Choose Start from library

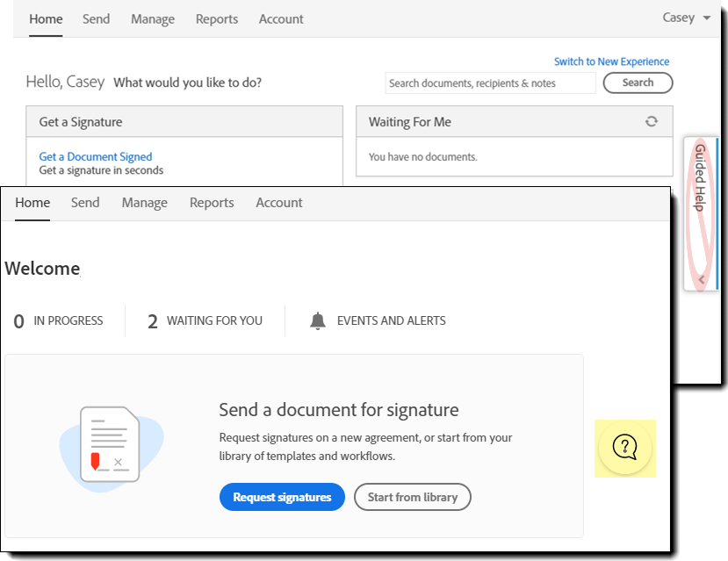(412, 497)
